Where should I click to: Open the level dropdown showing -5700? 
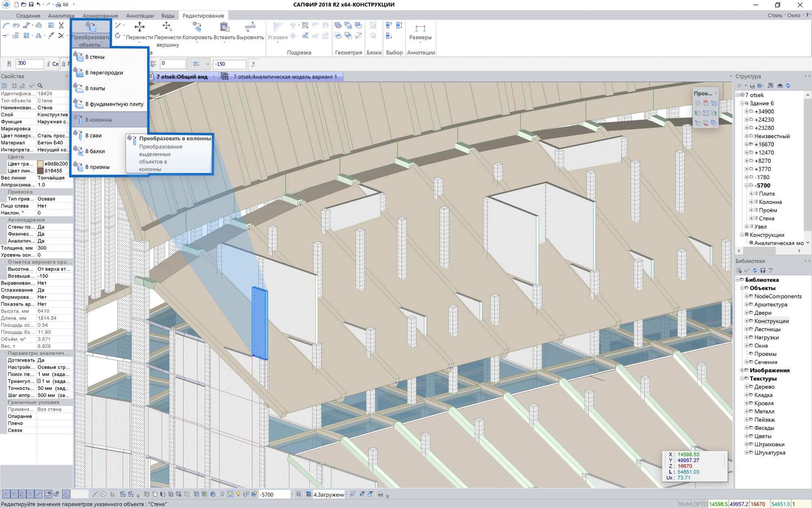292,495
